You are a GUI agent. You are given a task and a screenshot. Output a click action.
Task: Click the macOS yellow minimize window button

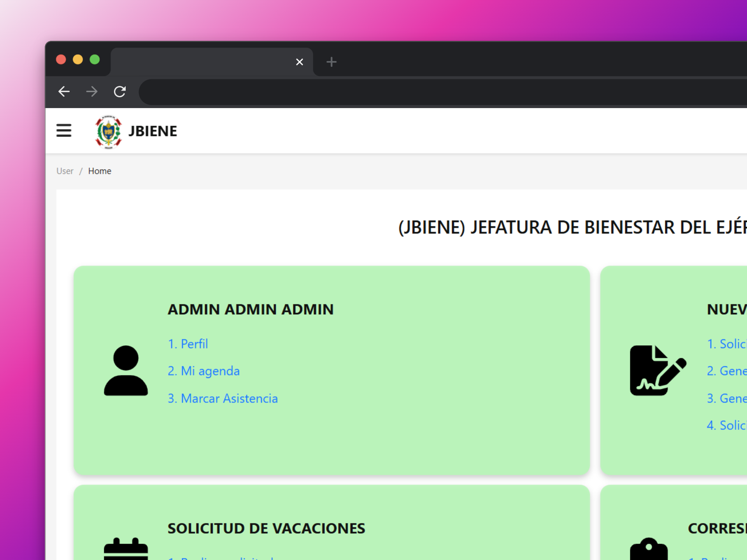78,59
